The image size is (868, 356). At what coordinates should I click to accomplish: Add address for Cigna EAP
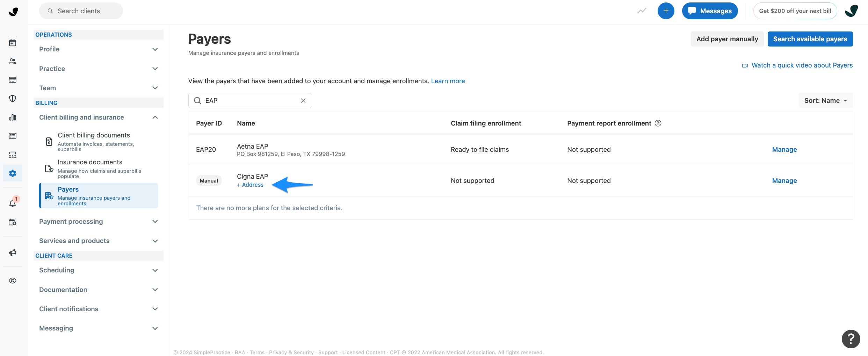[250, 185]
